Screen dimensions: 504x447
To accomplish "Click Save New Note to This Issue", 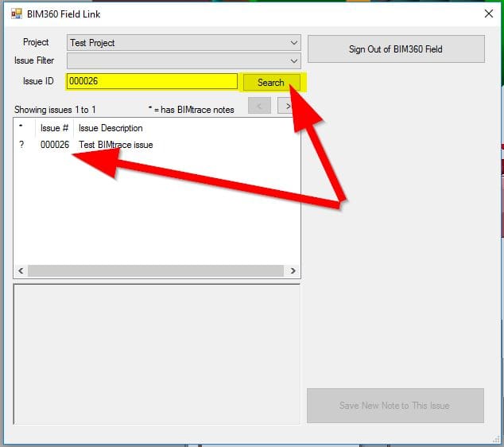I will pyautogui.click(x=395, y=406).
